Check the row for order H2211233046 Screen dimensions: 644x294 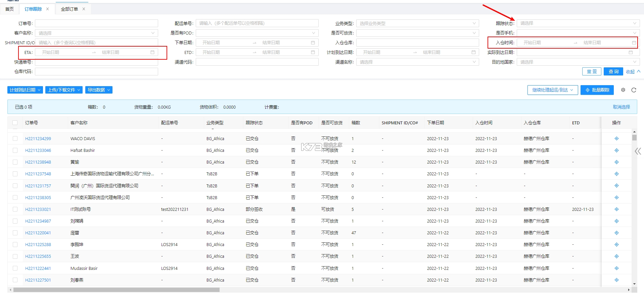click(15, 150)
